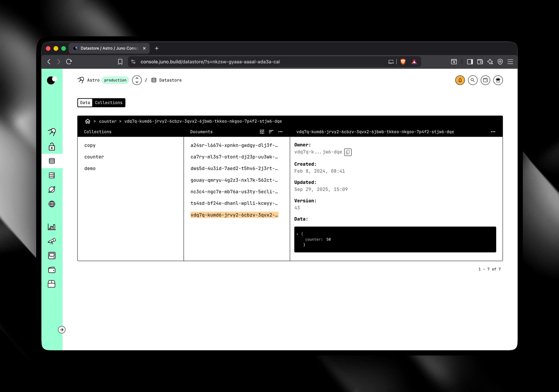Click the Storage icon in sidebar
Screen dimensions: 559x392
(52, 175)
